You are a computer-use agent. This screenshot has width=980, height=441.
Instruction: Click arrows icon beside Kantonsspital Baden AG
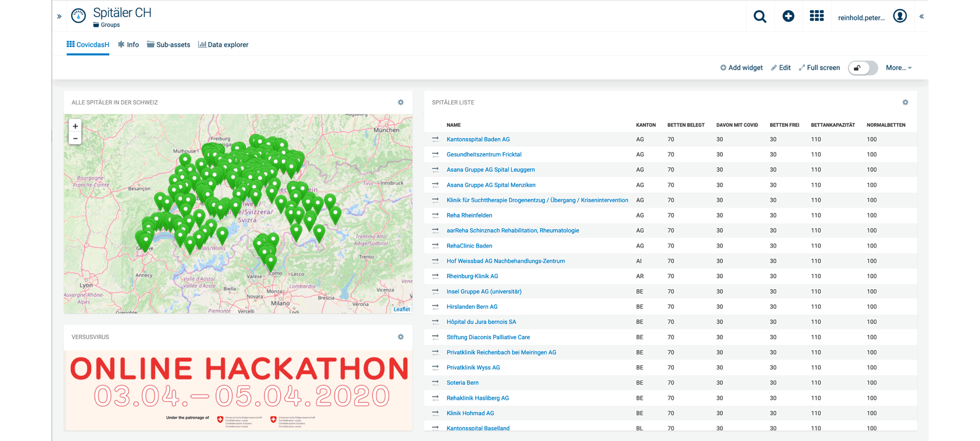point(436,140)
